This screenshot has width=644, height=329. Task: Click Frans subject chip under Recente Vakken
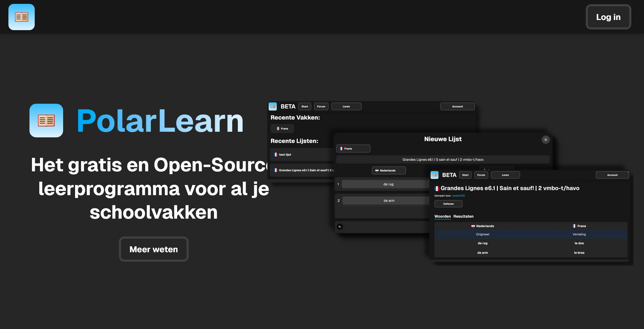pos(282,129)
